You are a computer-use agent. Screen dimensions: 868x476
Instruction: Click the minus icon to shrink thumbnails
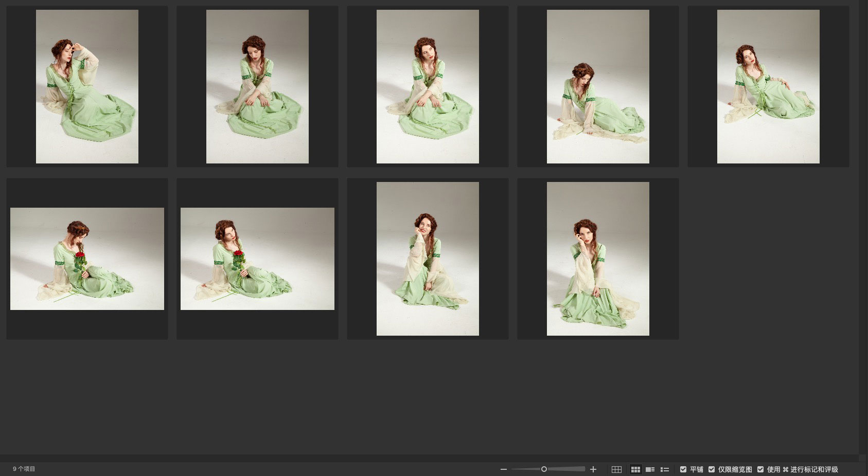[x=503, y=469]
